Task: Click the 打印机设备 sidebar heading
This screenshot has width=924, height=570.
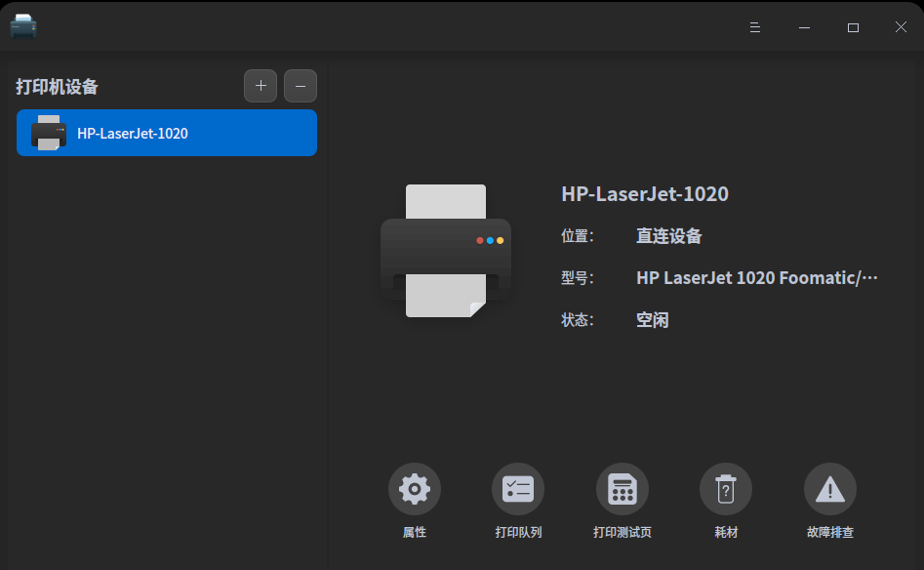Action: (x=58, y=87)
